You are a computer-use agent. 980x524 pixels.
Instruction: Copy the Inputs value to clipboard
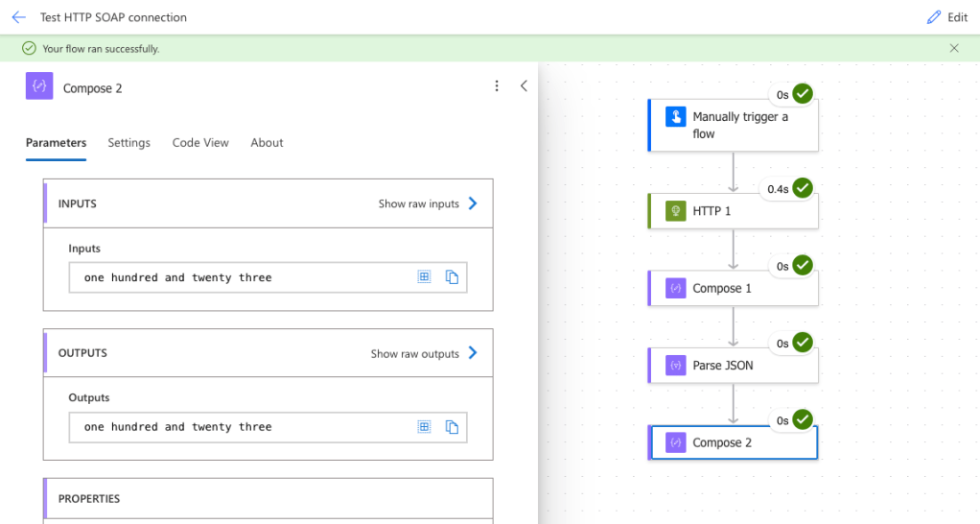pos(452,277)
